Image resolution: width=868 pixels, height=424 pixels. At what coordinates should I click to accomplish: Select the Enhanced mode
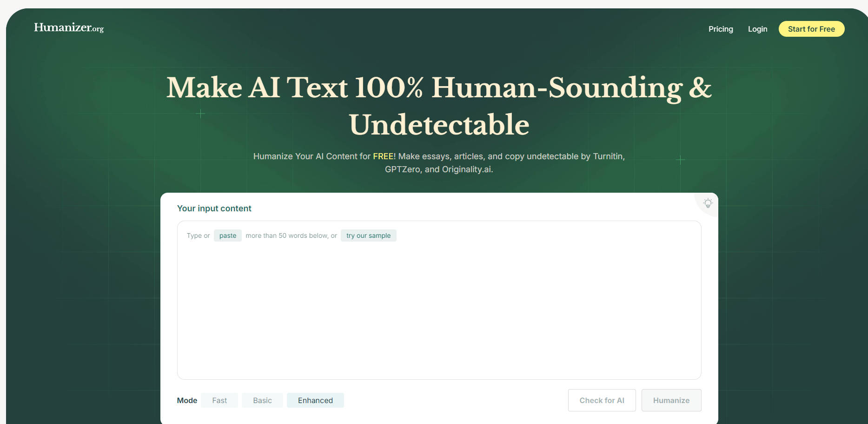tap(315, 400)
